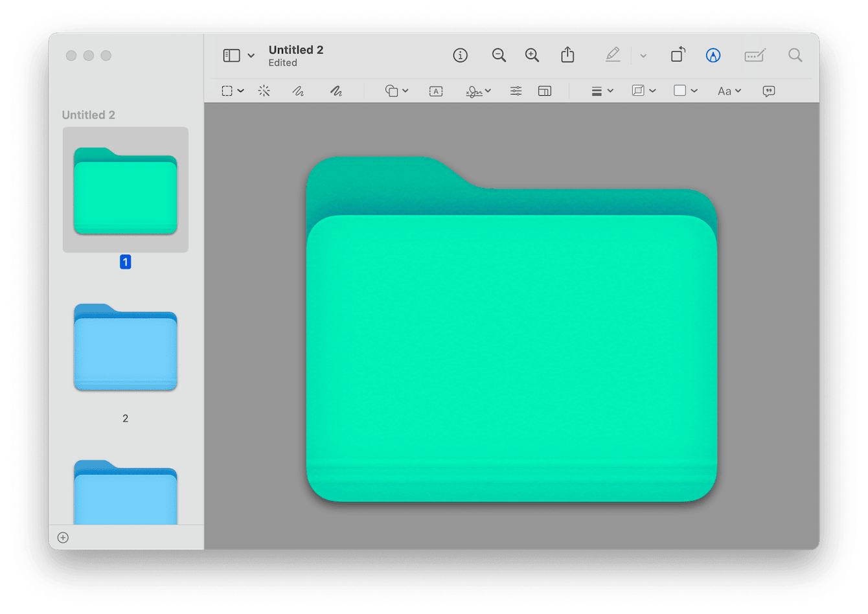Enable the highlight tool
Screen dimensions: 868x614
coord(613,55)
